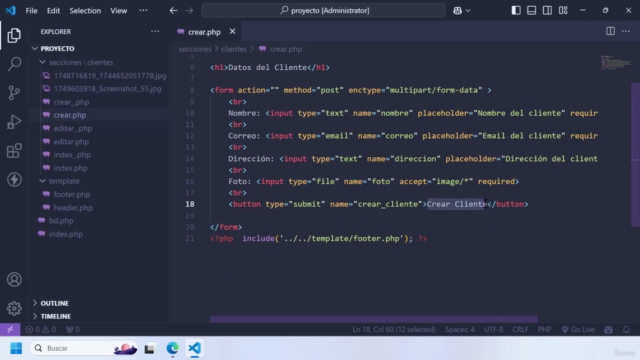Viewport: 640px width, 360px height.
Task: Open the Copilot dropdown arrow in title bar
Action: 468,11
